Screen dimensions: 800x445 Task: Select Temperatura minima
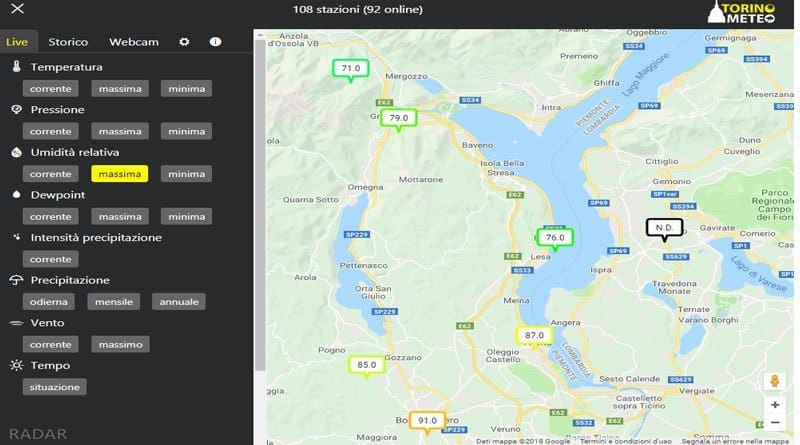click(x=187, y=88)
